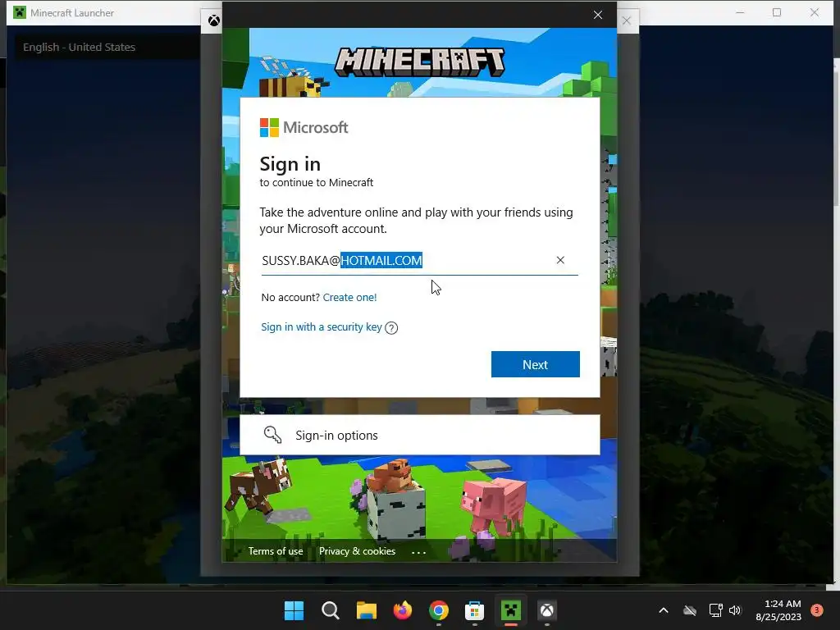Open the clock and date panel

[x=778, y=610]
